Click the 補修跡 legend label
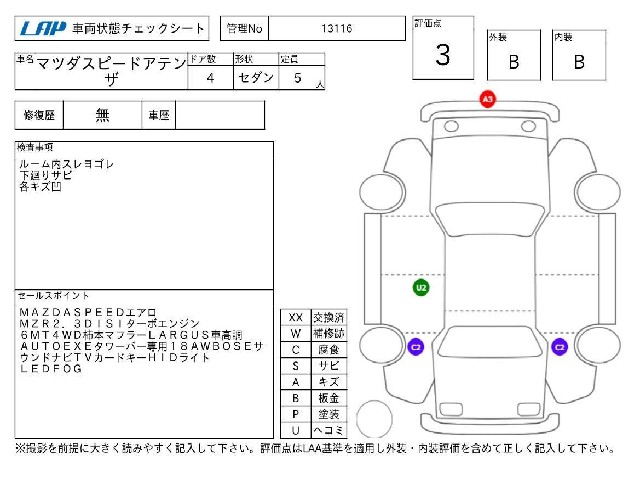This screenshot has height=480, width=640. (x=329, y=333)
